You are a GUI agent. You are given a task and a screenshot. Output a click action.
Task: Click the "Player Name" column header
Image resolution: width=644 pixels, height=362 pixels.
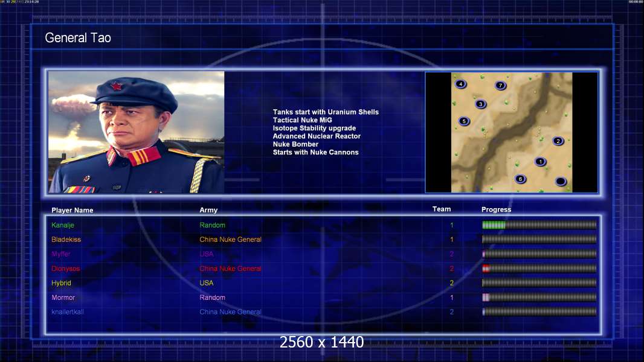coord(72,211)
